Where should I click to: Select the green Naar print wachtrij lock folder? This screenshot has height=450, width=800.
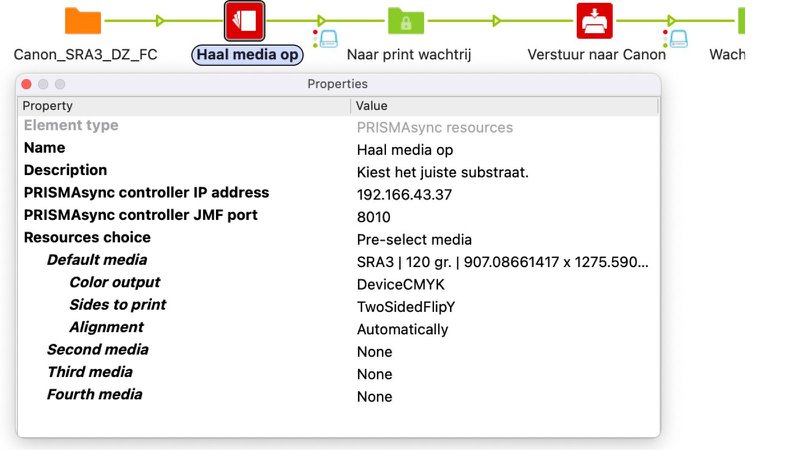406,20
